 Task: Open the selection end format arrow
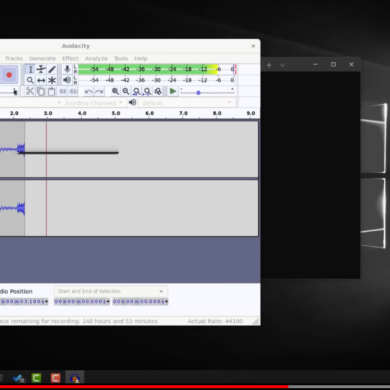pyautogui.click(x=166, y=301)
